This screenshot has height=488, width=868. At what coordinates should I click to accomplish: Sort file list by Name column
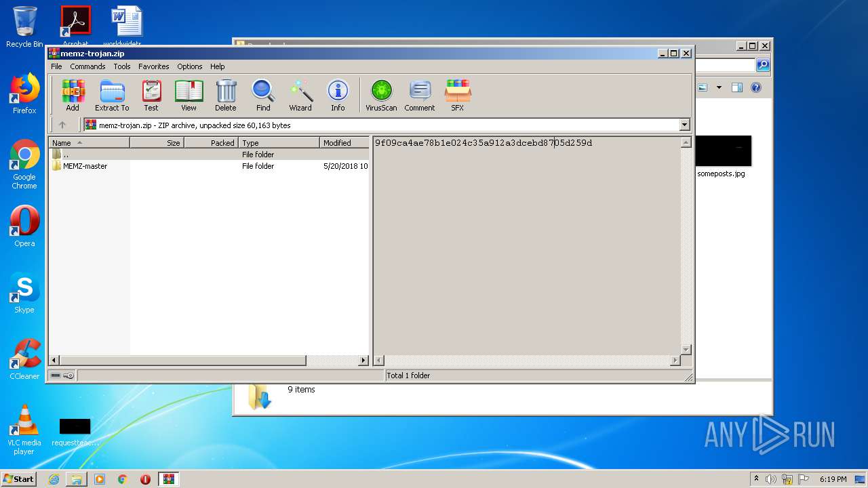89,143
